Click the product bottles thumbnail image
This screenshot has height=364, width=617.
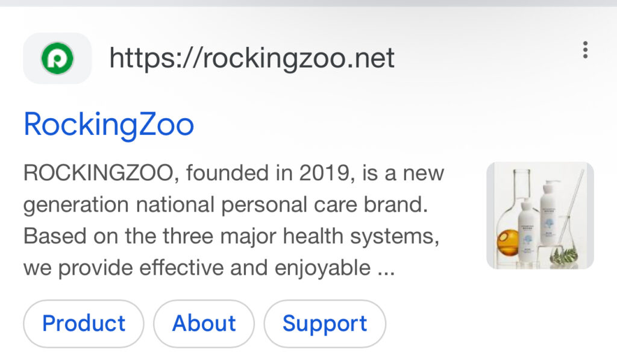coord(540,215)
